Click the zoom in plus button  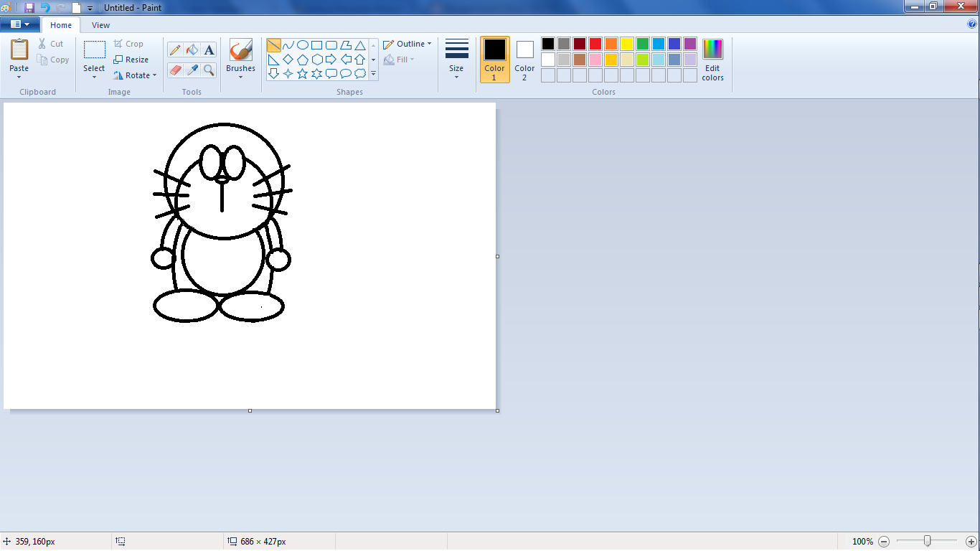(x=971, y=542)
